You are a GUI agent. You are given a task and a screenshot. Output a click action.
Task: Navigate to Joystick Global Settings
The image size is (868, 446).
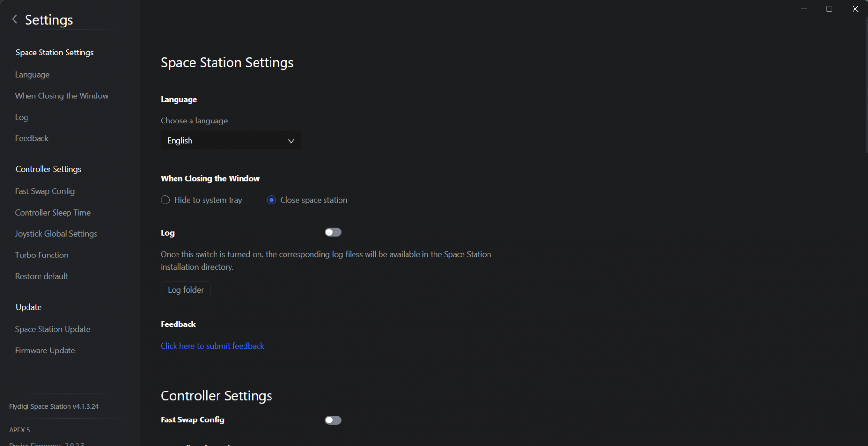coord(56,234)
